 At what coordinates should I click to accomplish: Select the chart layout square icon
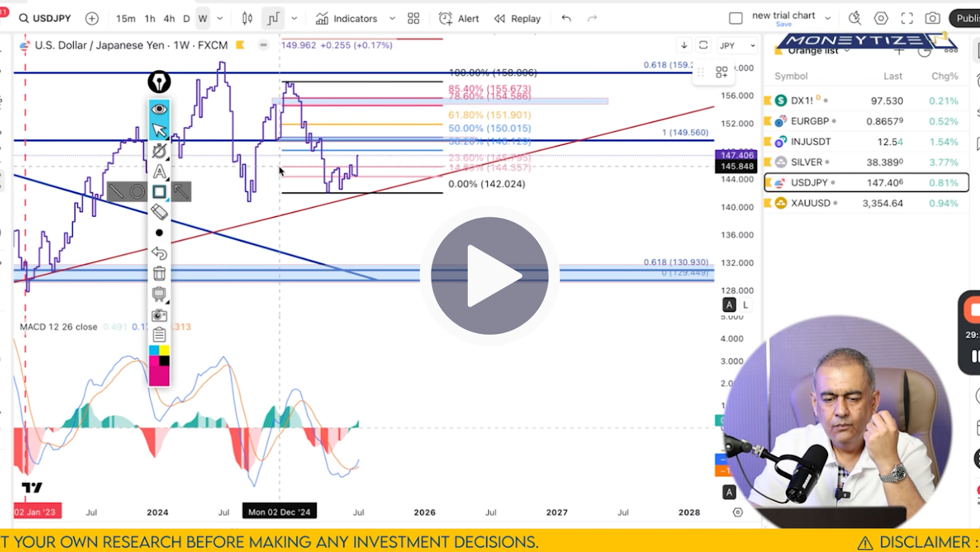coord(736,18)
